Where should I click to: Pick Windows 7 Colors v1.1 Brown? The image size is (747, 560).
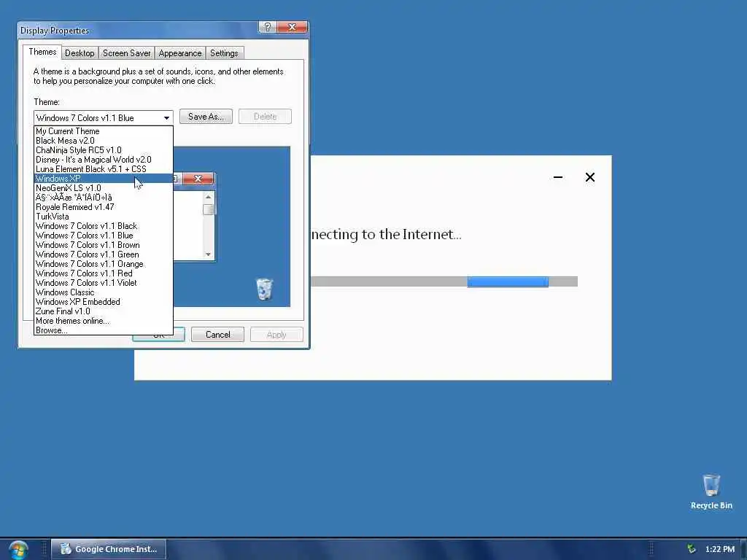(x=104, y=245)
